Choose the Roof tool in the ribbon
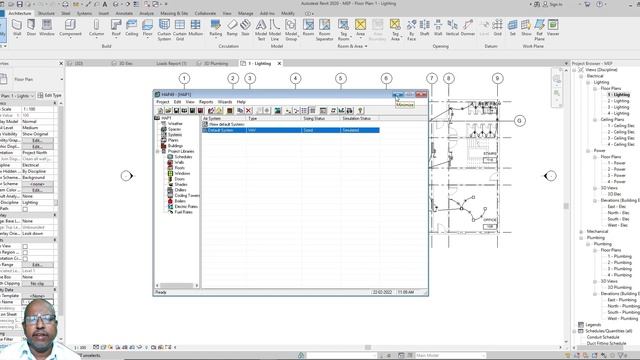The height and width of the screenshot is (360, 640). pos(116,28)
